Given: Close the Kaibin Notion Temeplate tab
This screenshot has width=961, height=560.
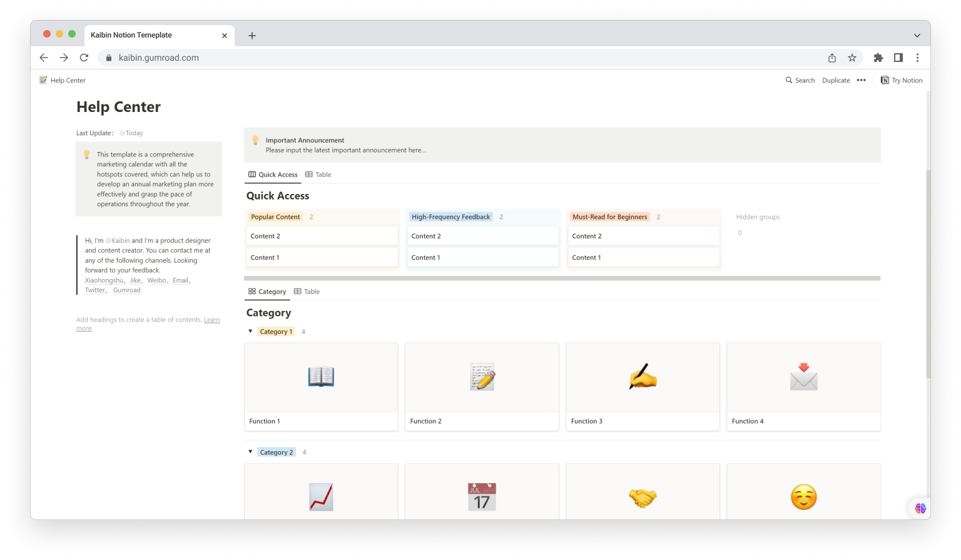Looking at the screenshot, I should coord(225,36).
